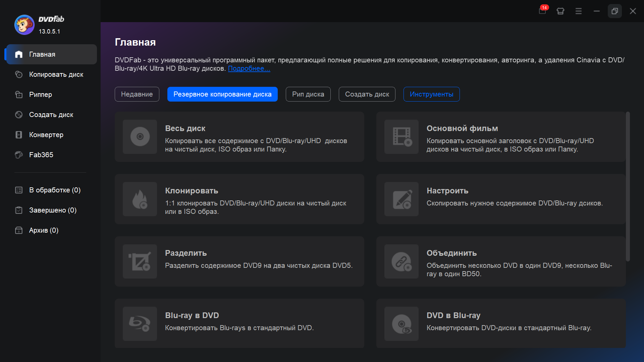Viewport: 644px width, 362px height.
Task: Switch to the Недавние tab
Action: 137,94
